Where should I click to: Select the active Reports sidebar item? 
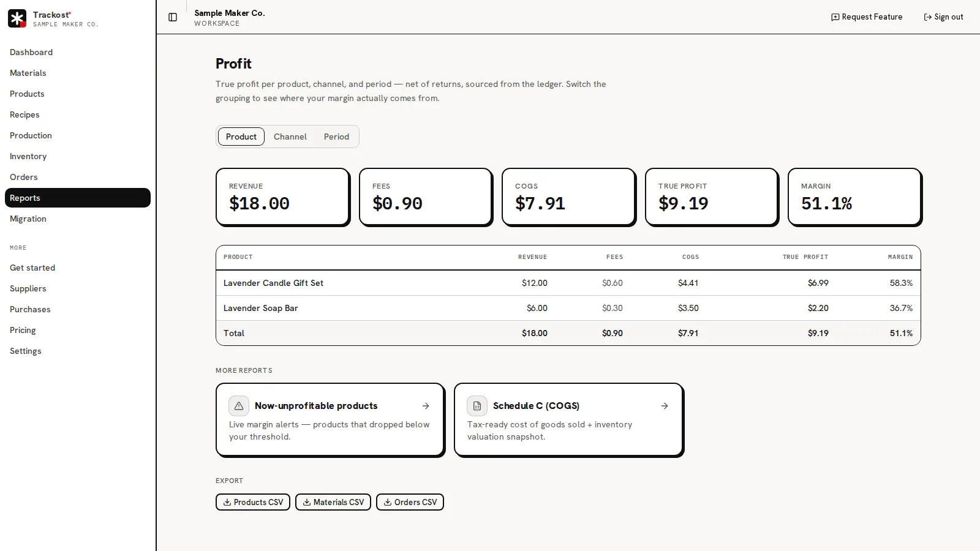click(x=78, y=198)
